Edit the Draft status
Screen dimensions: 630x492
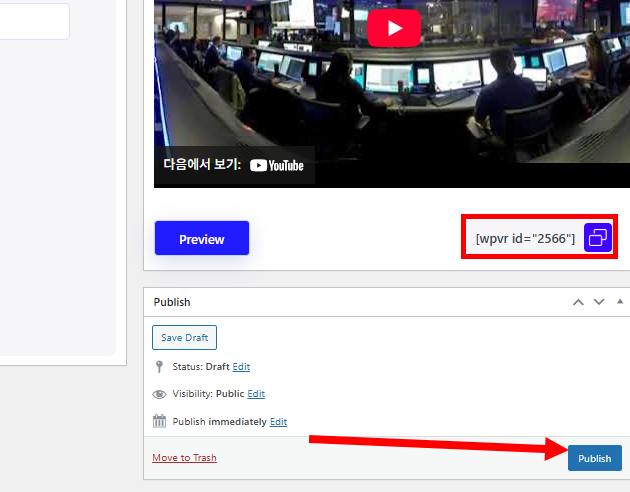click(x=241, y=367)
